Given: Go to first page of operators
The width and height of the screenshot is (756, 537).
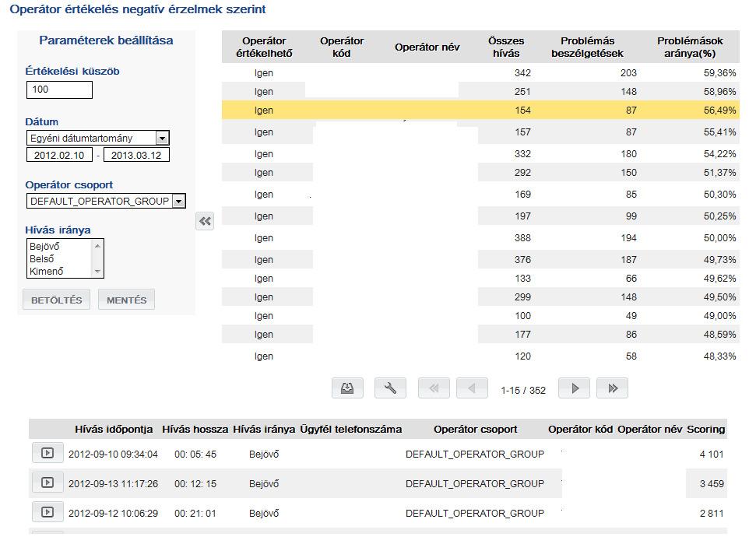Looking at the screenshot, I should [434, 388].
